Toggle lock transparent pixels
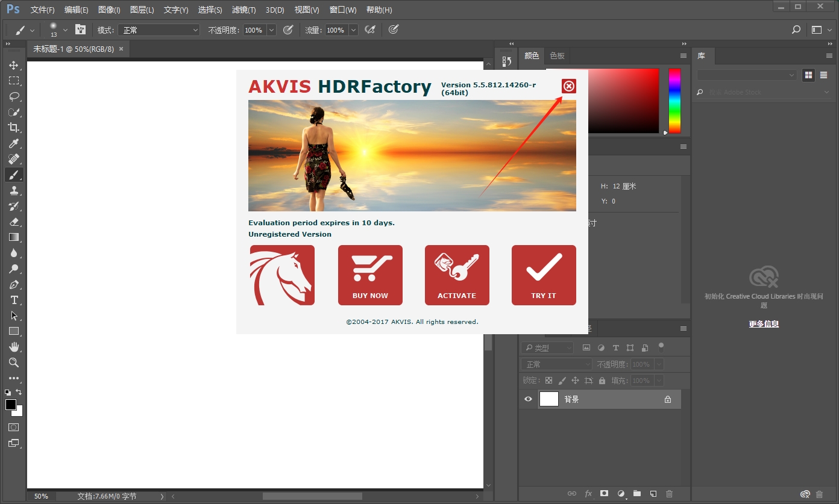Image resolution: width=839 pixels, height=504 pixels. coord(548,381)
